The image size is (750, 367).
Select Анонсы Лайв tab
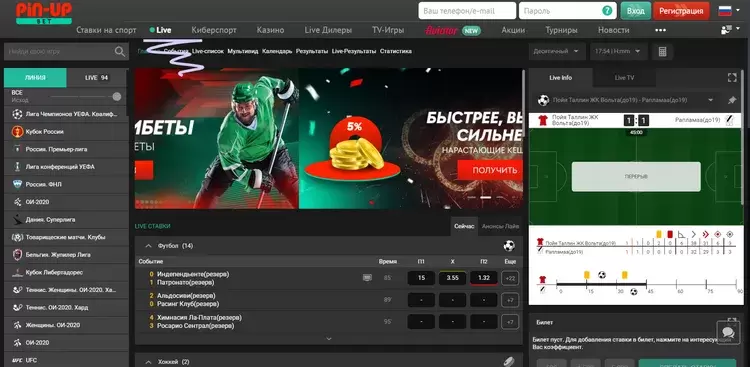(x=500, y=226)
